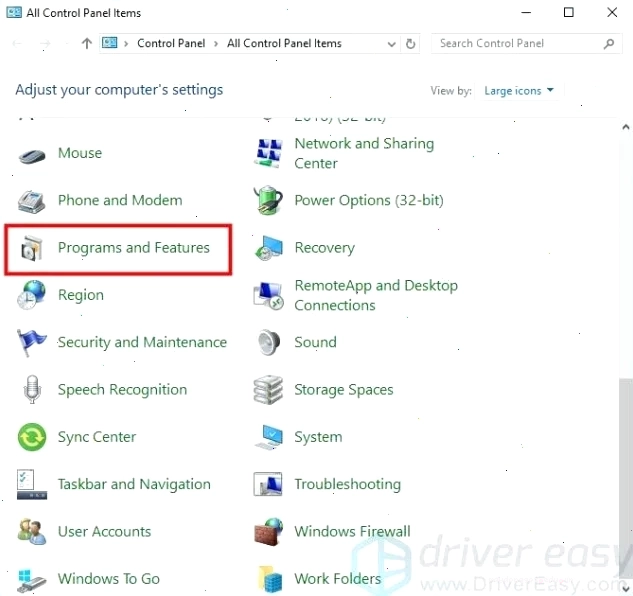
Task: Open the User Accounts icon
Action: coord(32,531)
